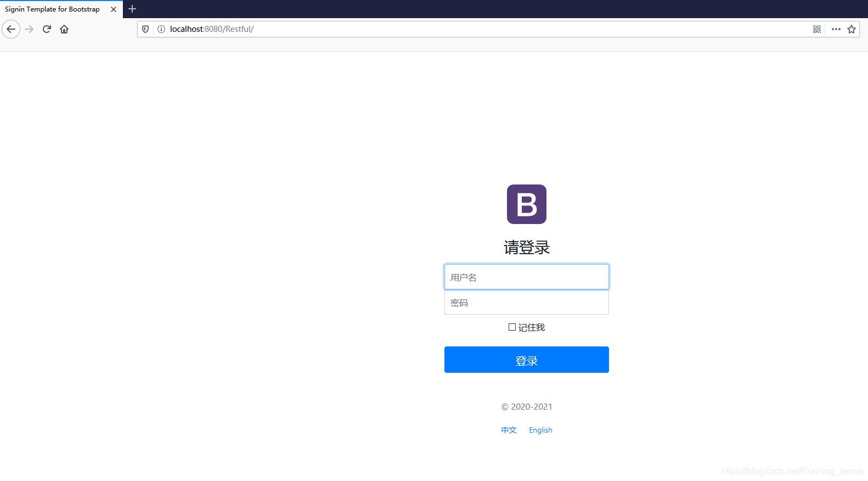Viewport: 868px width, 481px height.
Task: Switch language with the 中文 link
Action: click(x=509, y=430)
